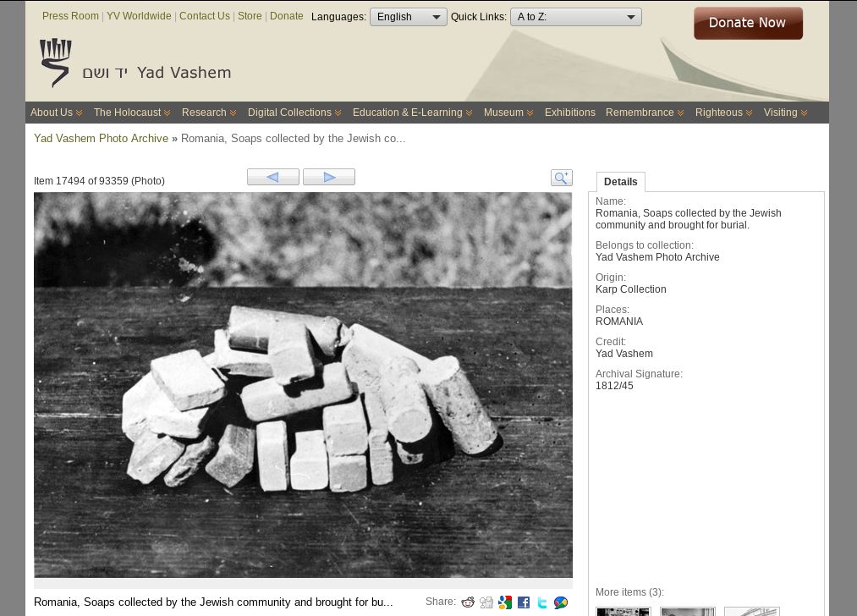Select the Details tab

620,182
